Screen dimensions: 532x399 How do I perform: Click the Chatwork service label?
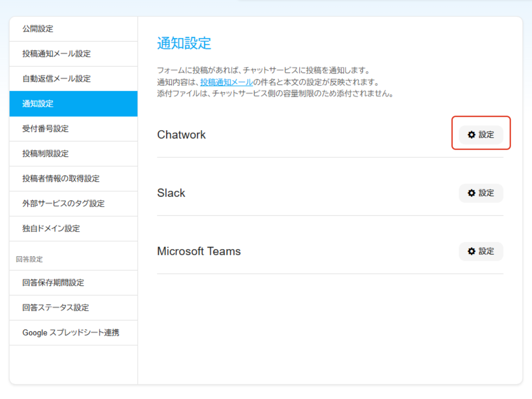(x=181, y=135)
